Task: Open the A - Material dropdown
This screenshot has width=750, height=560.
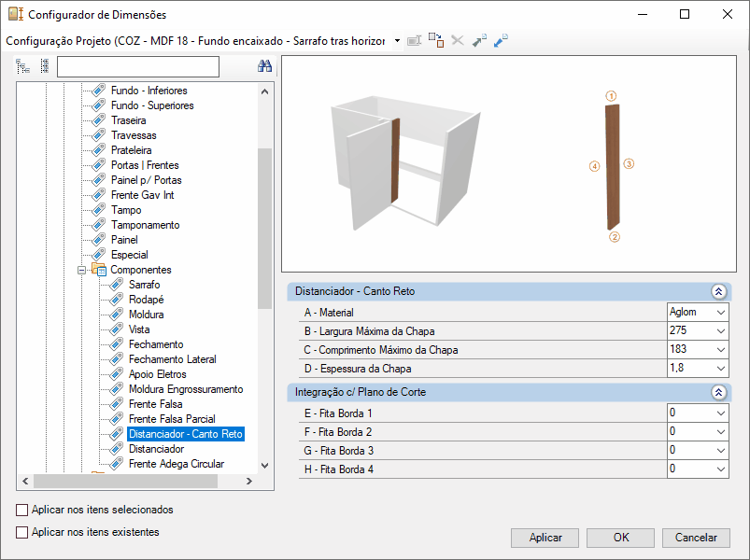Action: [x=721, y=313]
